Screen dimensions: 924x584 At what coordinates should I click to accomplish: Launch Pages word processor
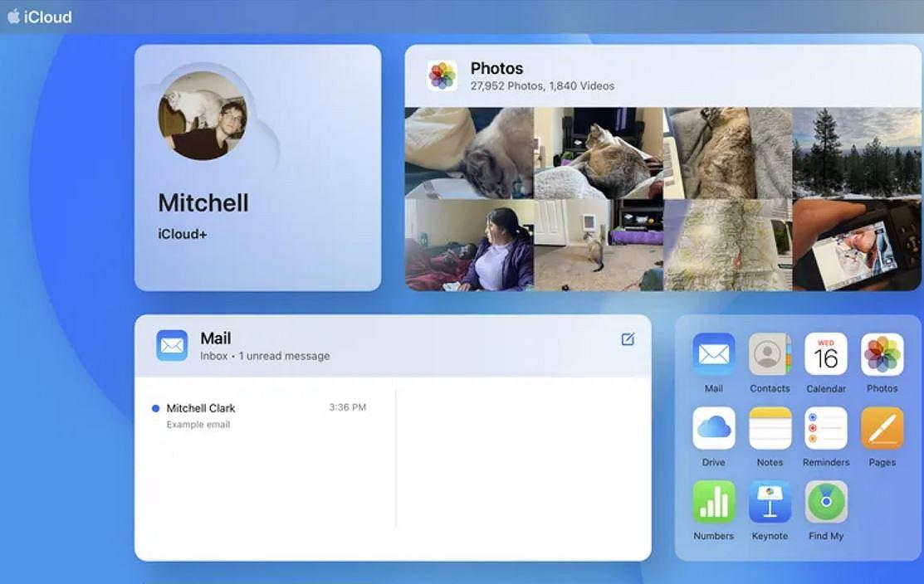coord(882,430)
